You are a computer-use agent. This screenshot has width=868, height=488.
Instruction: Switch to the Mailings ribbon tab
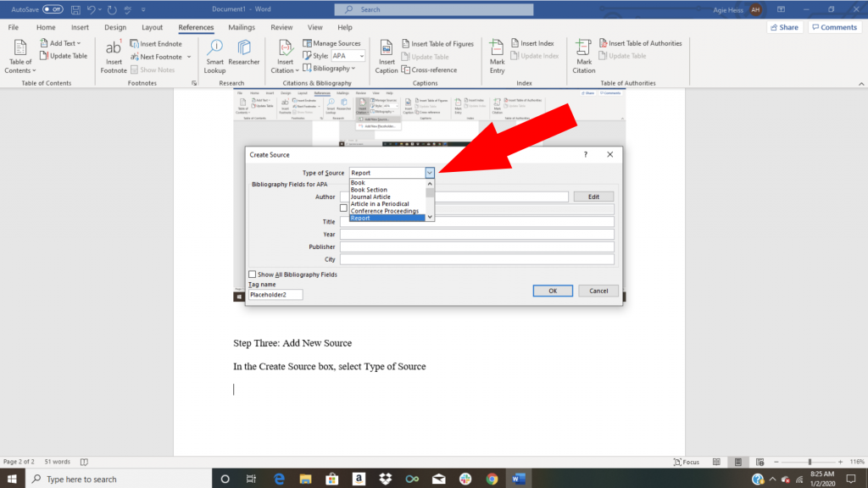242,26
